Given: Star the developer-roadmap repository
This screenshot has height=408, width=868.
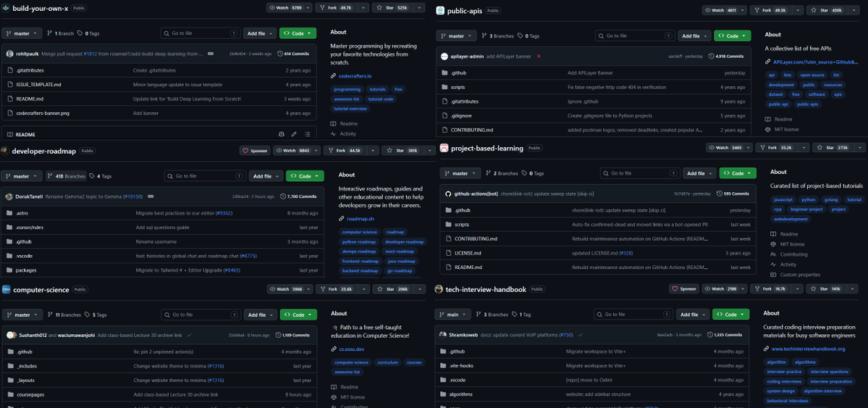Looking at the screenshot, I should coord(403,150).
